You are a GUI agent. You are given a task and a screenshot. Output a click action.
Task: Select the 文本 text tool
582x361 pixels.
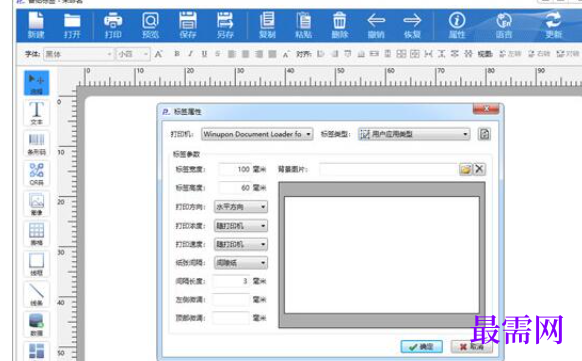(36, 113)
